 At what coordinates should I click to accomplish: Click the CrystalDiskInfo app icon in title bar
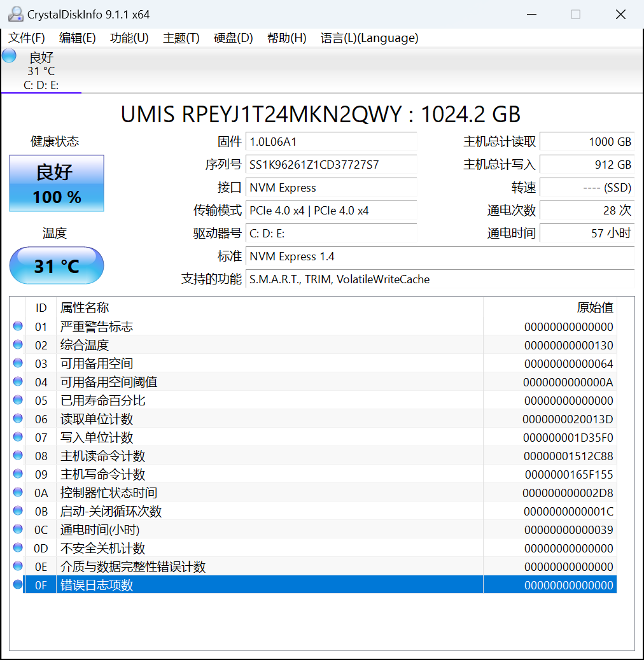click(15, 14)
